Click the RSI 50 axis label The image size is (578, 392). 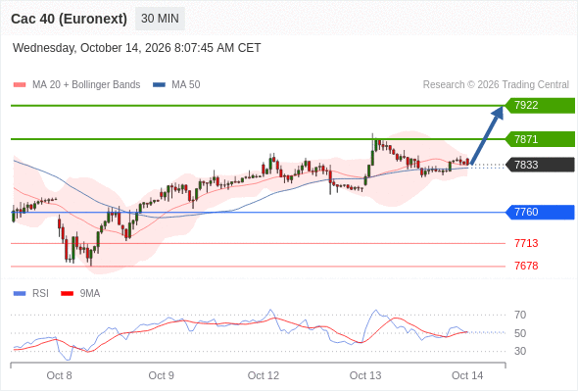point(520,333)
